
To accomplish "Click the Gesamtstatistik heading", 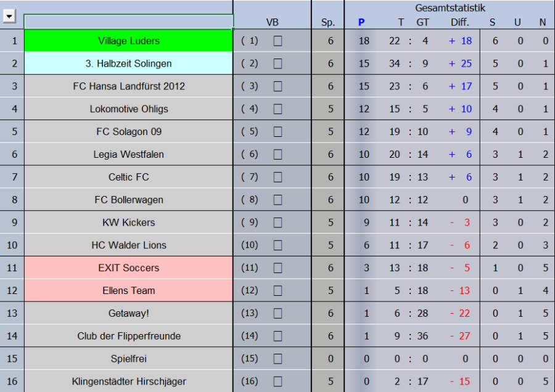I will [x=450, y=8].
